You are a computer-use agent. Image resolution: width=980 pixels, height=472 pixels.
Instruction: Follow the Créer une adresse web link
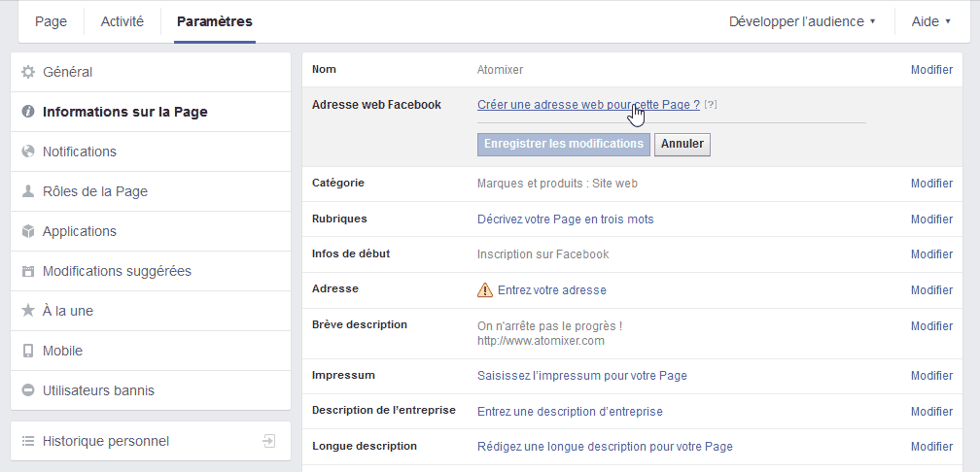pos(588,105)
